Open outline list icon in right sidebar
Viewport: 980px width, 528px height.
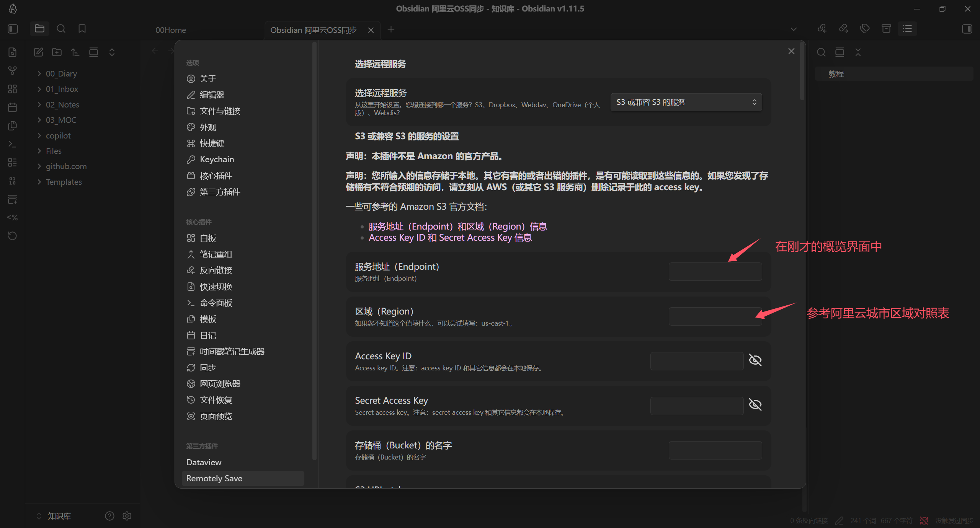[x=908, y=29]
